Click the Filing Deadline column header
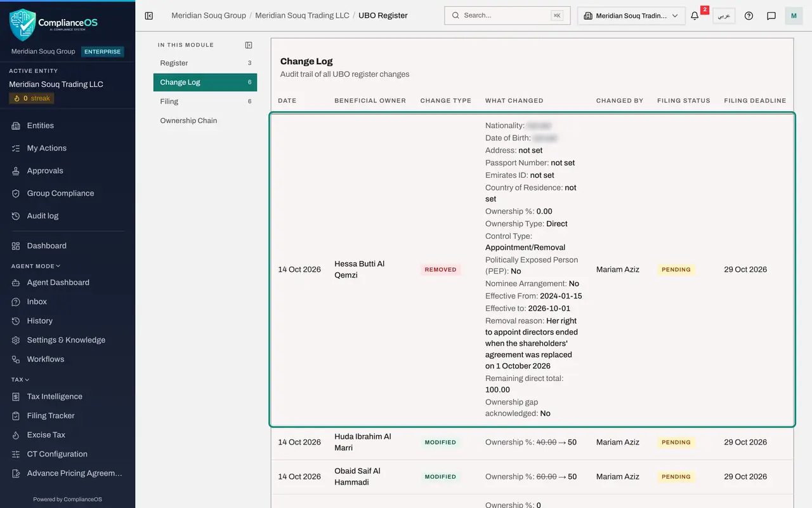 [755, 100]
